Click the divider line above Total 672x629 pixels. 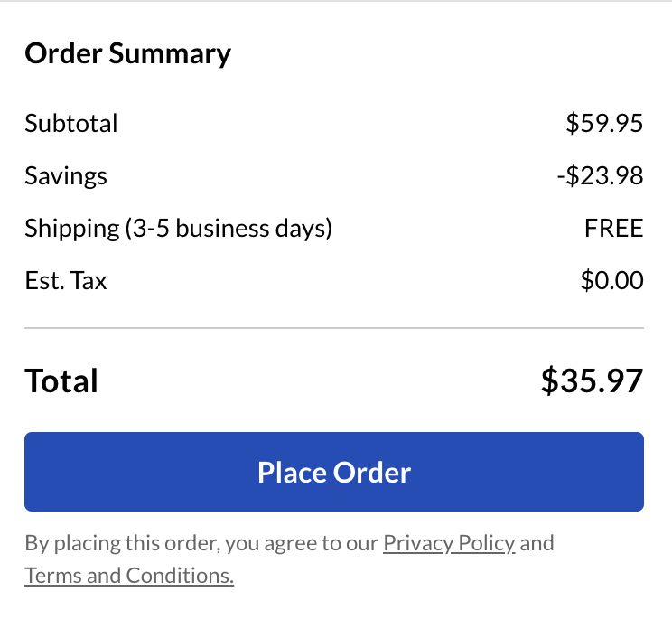click(334, 328)
